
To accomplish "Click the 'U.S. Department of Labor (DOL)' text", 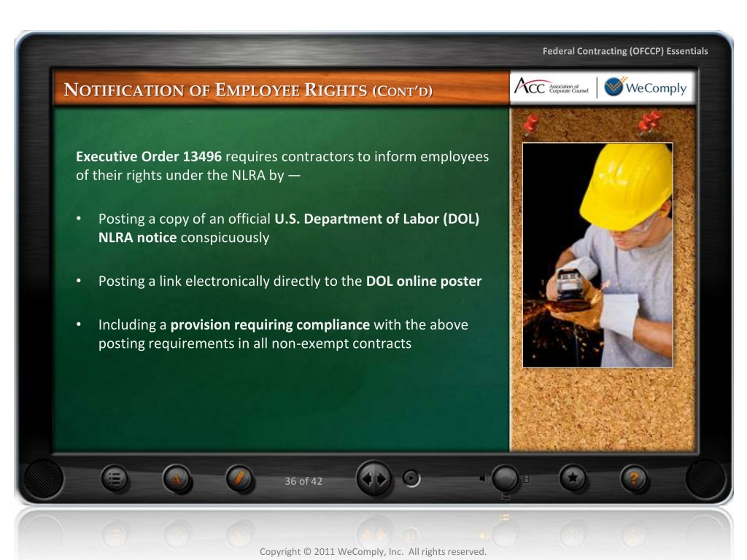I will pyautogui.click(x=377, y=219).
